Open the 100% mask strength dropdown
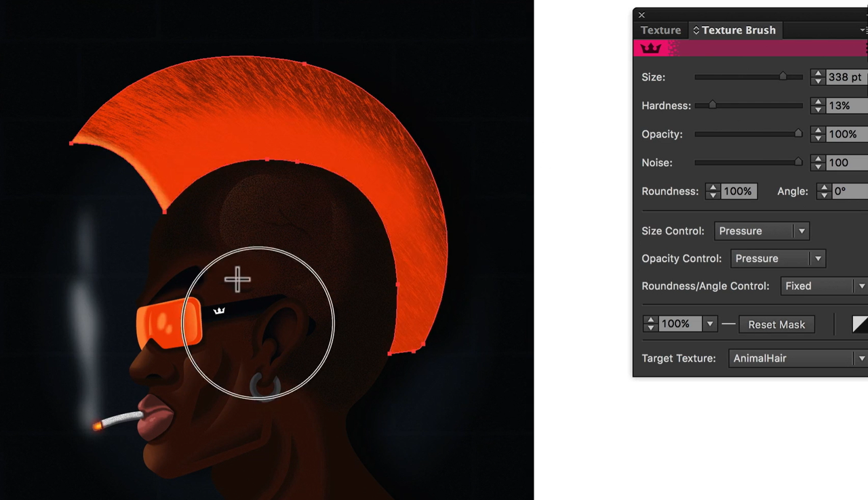This screenshot has height=500, width=868. 709,324
